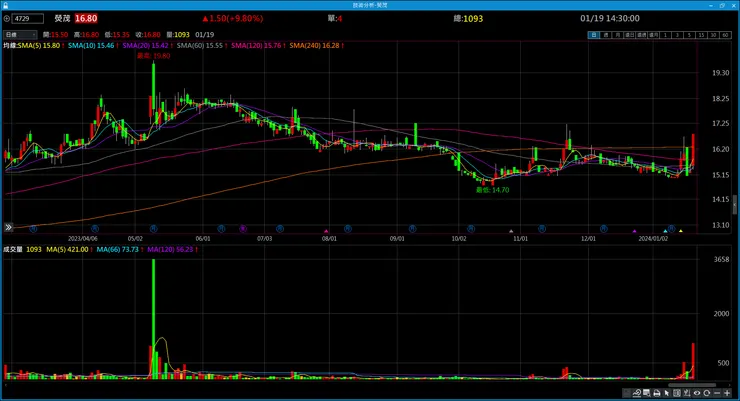Switch to the 1-minute timeframe tab
The height and width of the screenshot is (401, 740).
[665, 35]
